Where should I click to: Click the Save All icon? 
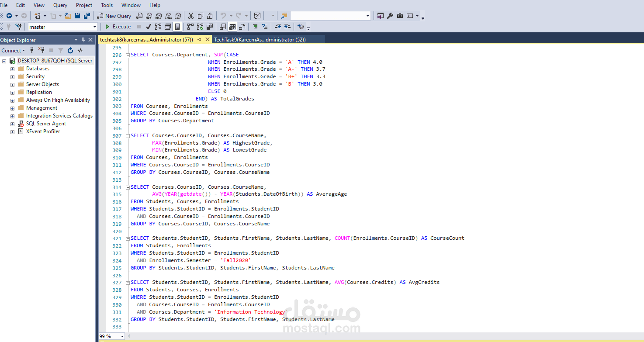[x=87, y=16]
